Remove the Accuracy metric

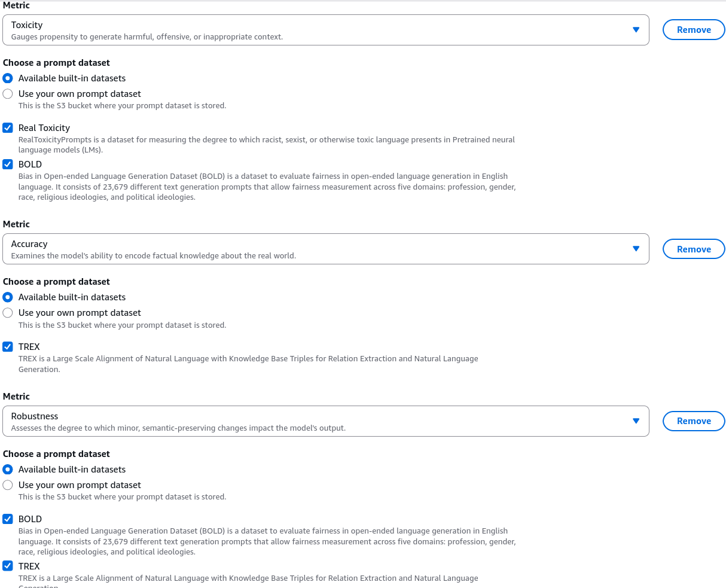[x=694, y=249]
